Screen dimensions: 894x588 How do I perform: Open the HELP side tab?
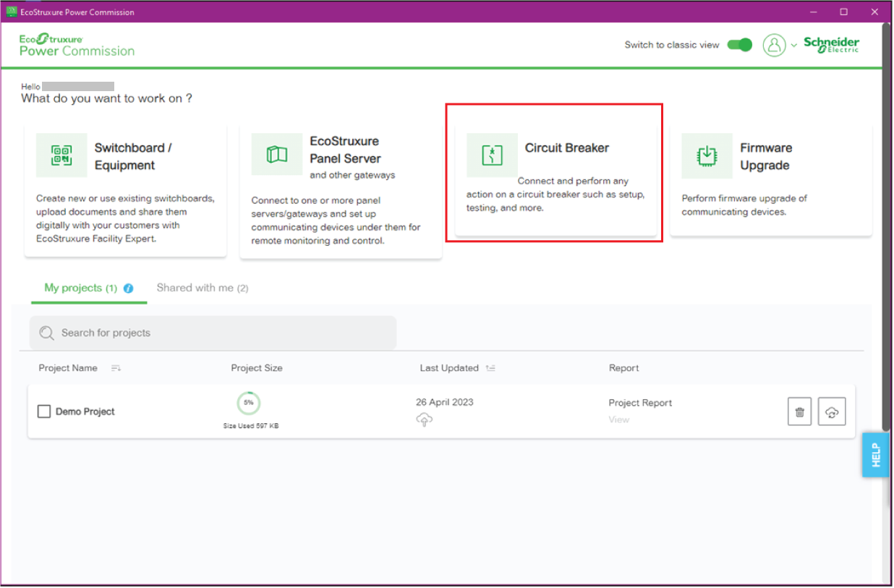click(875, 455)
